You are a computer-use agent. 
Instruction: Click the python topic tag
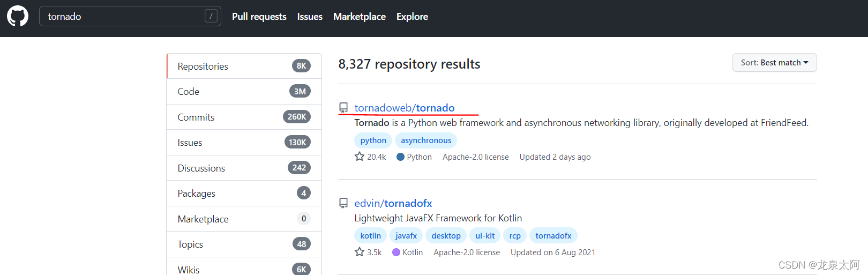(x=373, y=140)
